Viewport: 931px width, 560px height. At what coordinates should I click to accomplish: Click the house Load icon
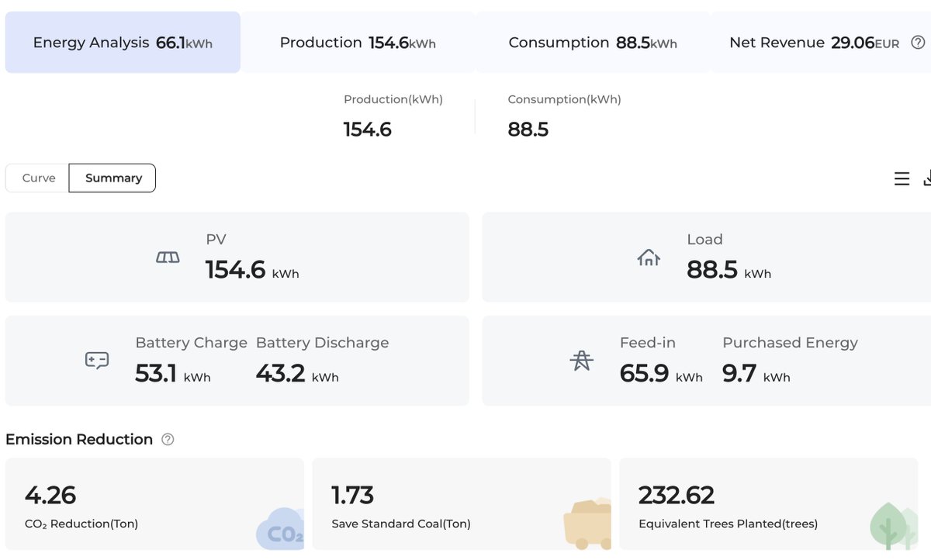click(x=649, y=258)
